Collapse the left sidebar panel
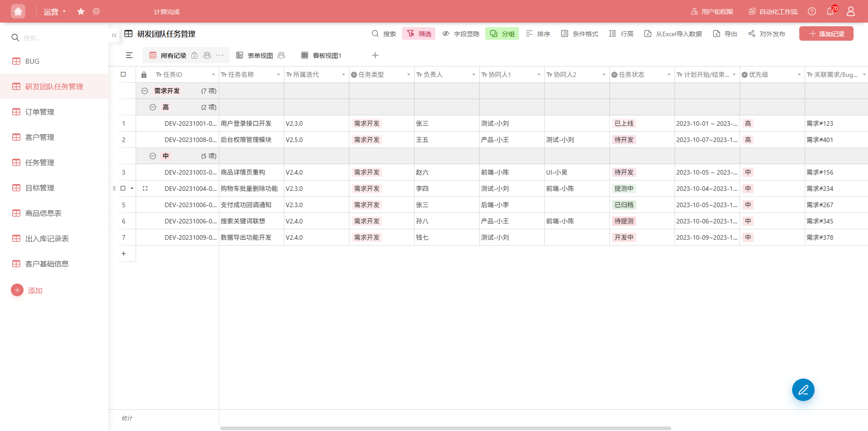 click(x=114, y=35)
